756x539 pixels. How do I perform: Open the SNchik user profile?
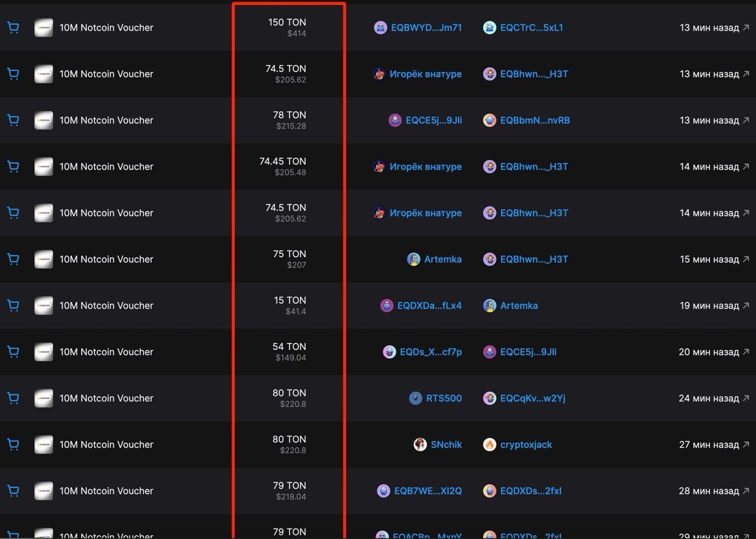(x=446, y=444)
